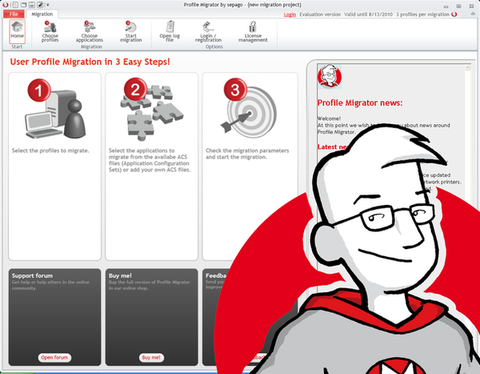Click the small mascot avatar in news panel
480x374 pixels.
point(329,76)
